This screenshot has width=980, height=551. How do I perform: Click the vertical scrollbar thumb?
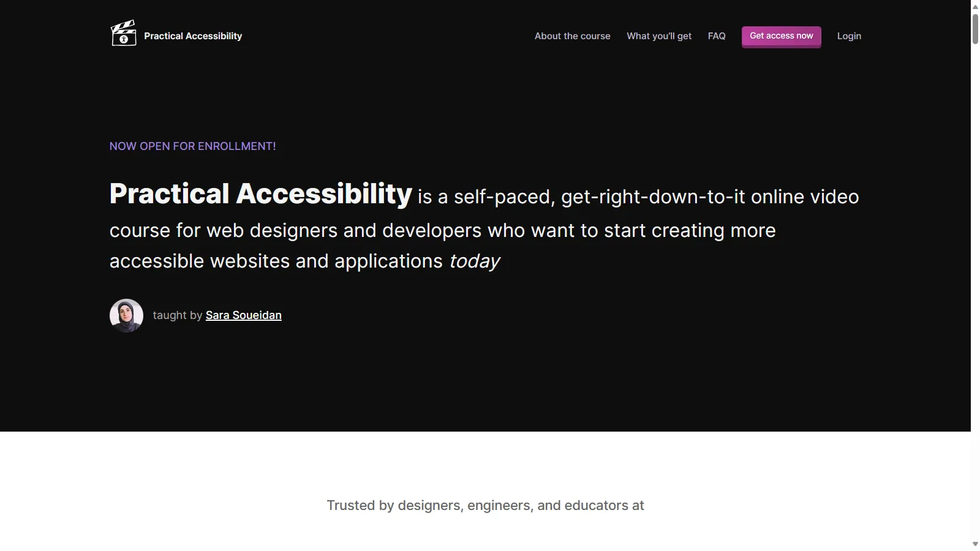tap(975, 28)
